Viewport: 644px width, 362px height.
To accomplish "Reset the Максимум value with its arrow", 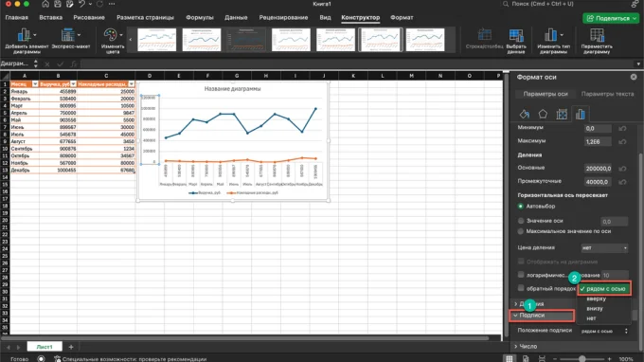I will pos(622,142).
